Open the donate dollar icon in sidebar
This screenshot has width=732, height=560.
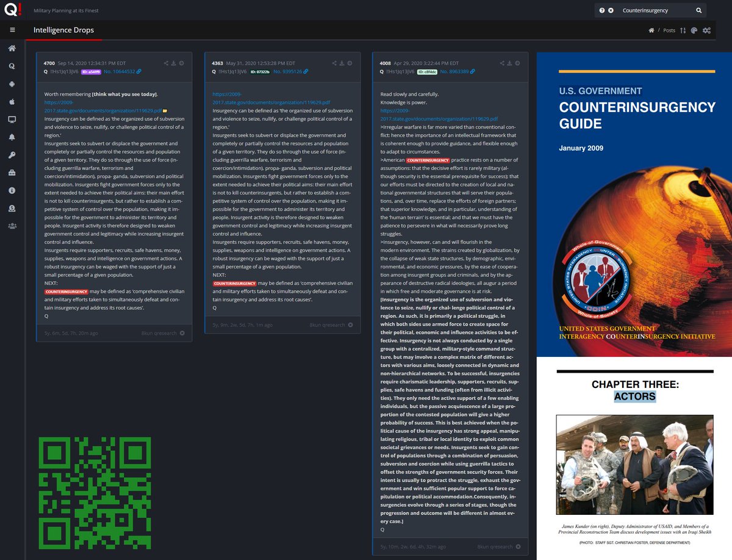(12, 208)
